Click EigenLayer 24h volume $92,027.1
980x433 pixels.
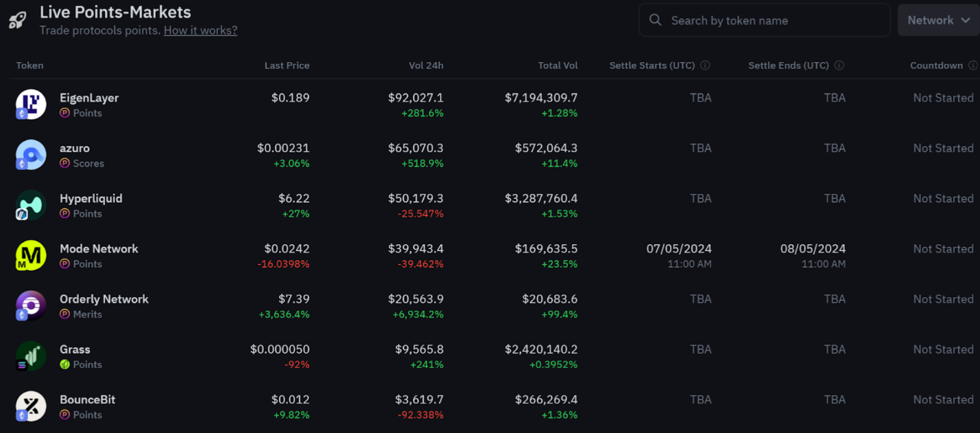(416, 98)
